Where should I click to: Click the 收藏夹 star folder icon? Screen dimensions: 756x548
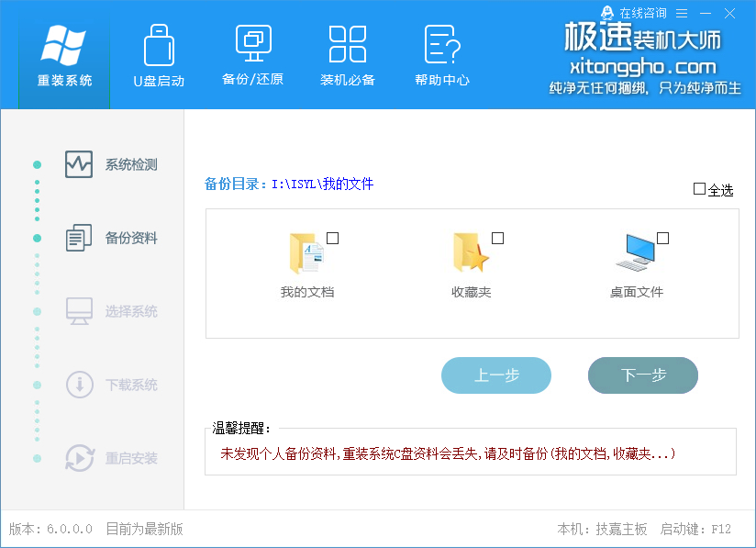[471, 252]
